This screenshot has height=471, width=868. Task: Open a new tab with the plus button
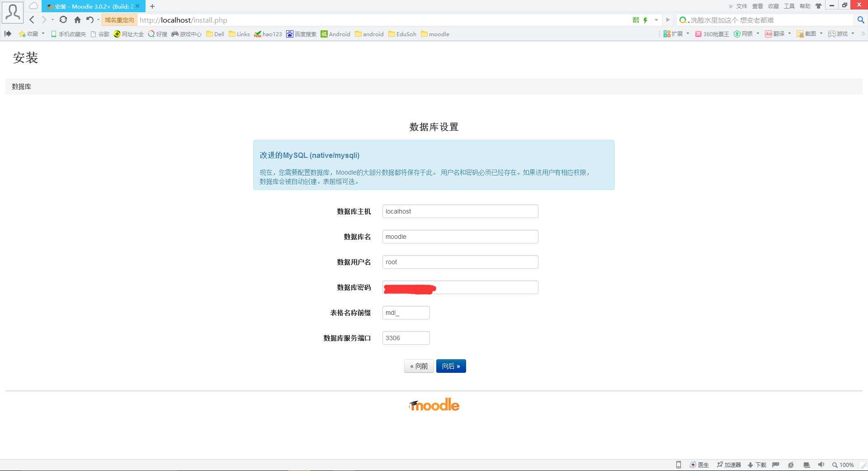152,6
